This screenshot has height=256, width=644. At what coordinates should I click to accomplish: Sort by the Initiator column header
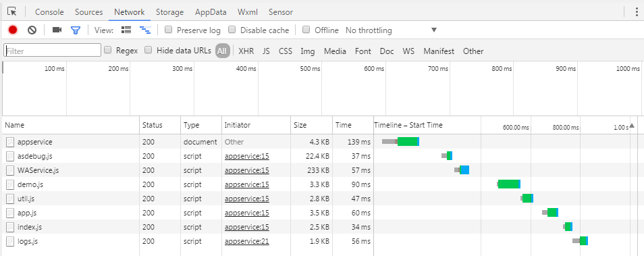[257, 126]
